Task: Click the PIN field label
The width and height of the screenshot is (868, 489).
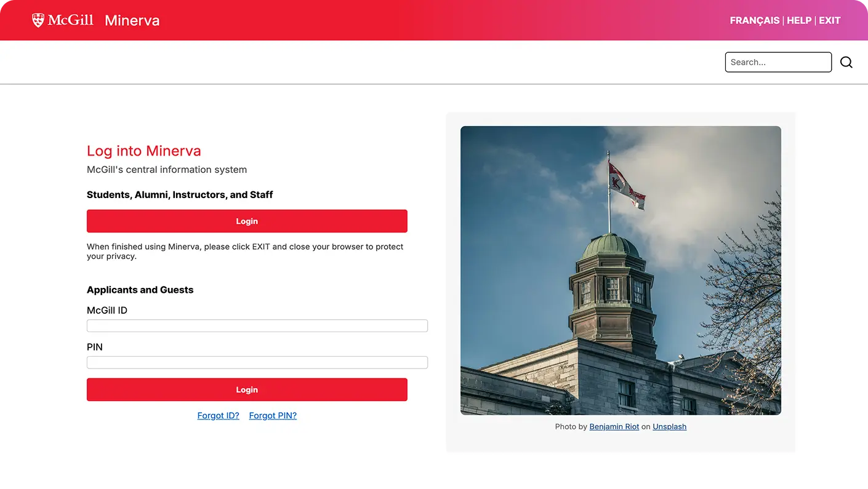Action: 95,348
